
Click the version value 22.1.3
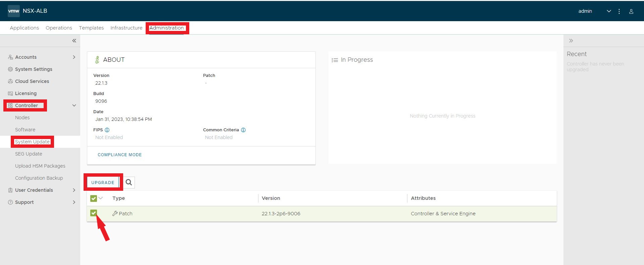101,83
